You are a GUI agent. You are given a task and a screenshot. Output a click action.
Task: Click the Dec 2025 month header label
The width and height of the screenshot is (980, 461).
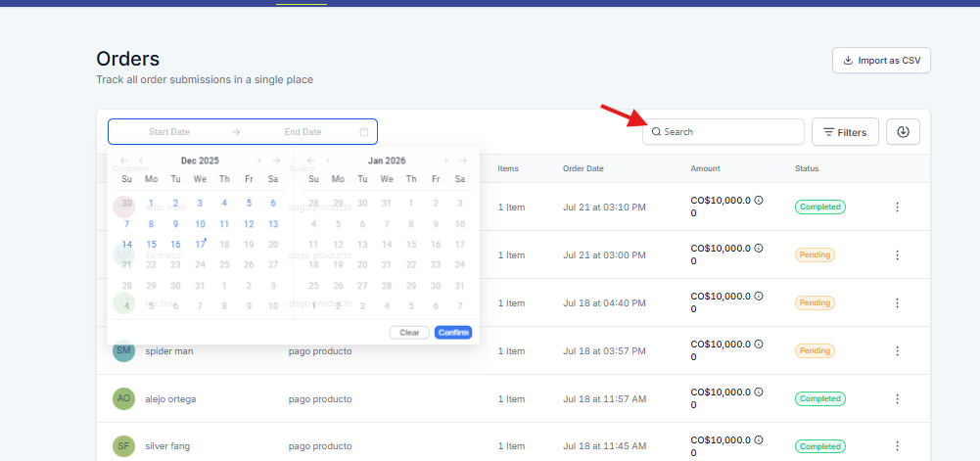[200, 161]
